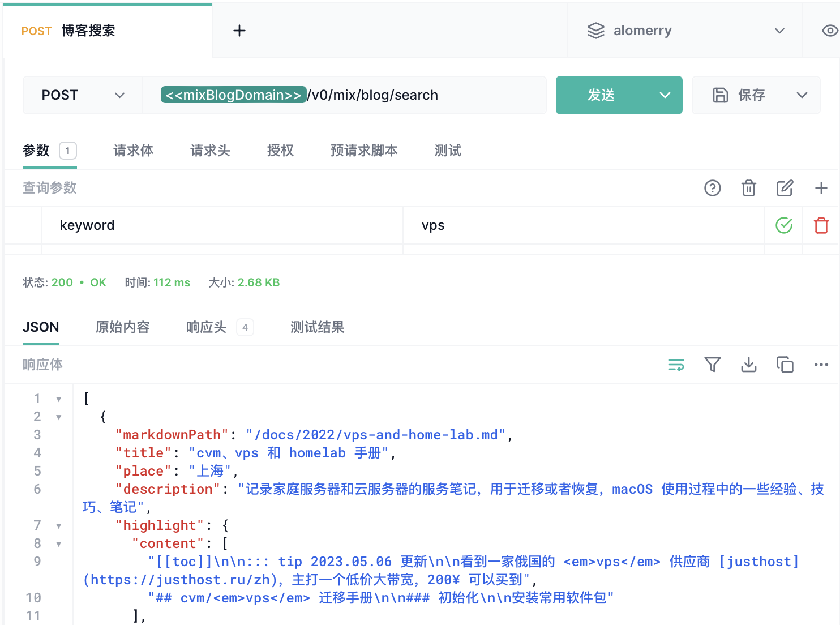The height and width of the screenshot is (625, 840).
Task: Click the response filter funnel icon
Action: [713, 365]
